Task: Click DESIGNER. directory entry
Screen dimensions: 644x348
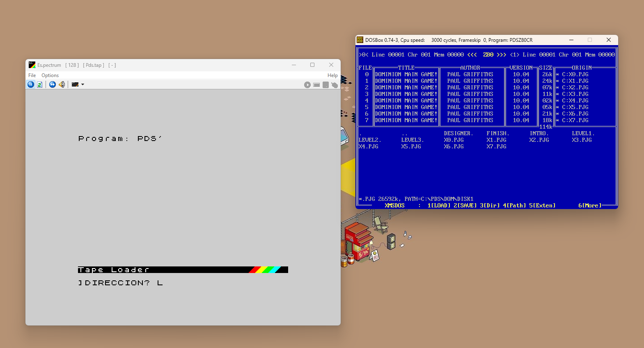Action: 458,133
